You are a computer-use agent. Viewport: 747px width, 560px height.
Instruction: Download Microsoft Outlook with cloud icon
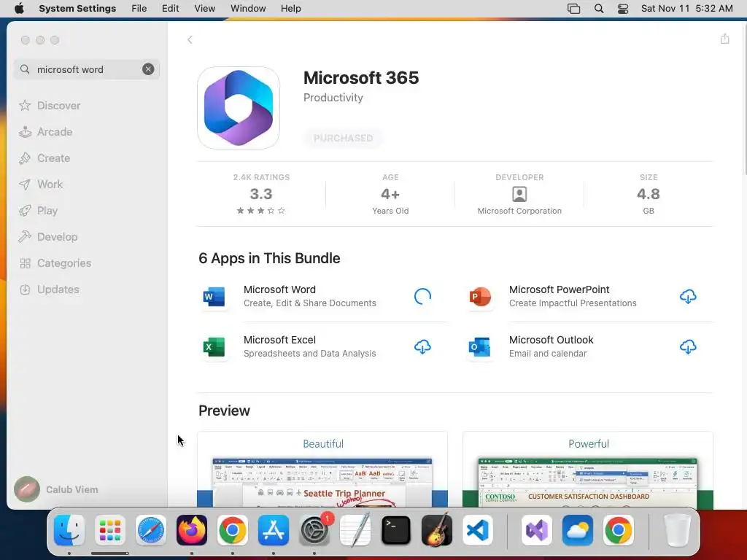click(x=687, y=346)
